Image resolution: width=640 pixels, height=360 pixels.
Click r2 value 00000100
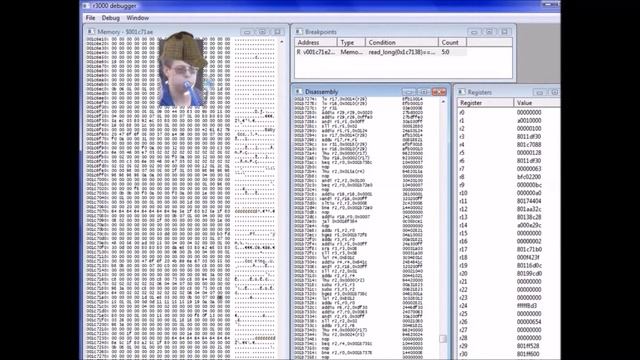point(529,129)
